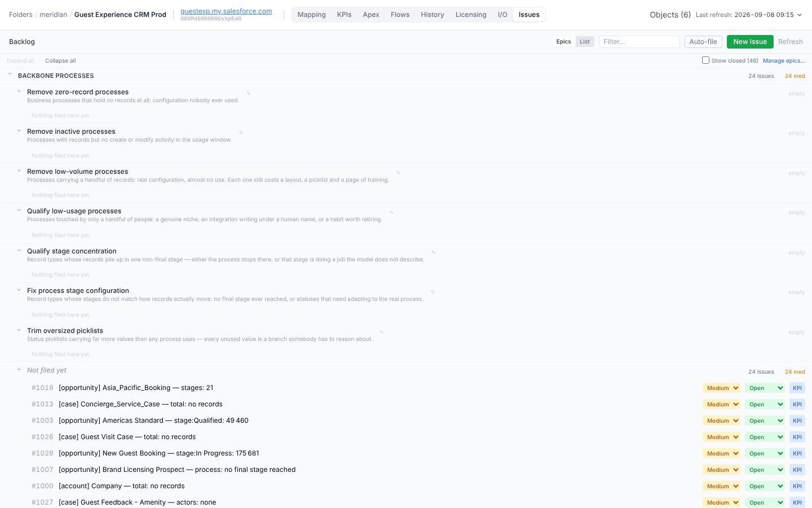Click the Auto-file button

pos(703,42)
